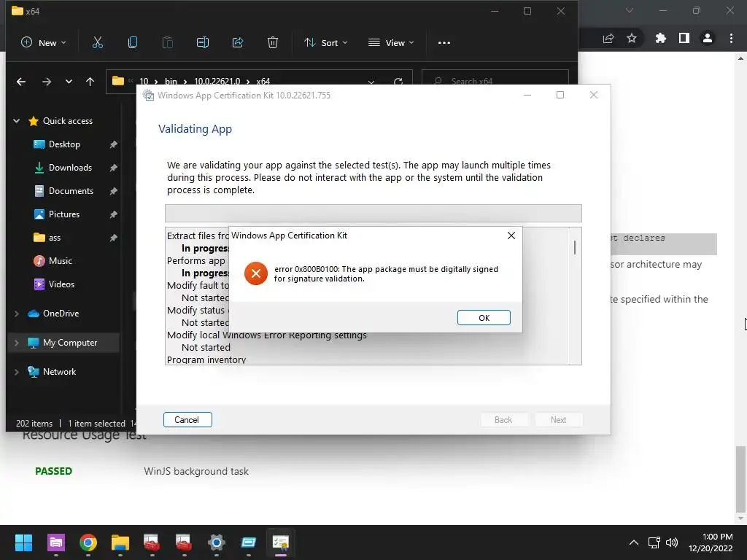Close the Certification Kit error dialog

point(511,236)
